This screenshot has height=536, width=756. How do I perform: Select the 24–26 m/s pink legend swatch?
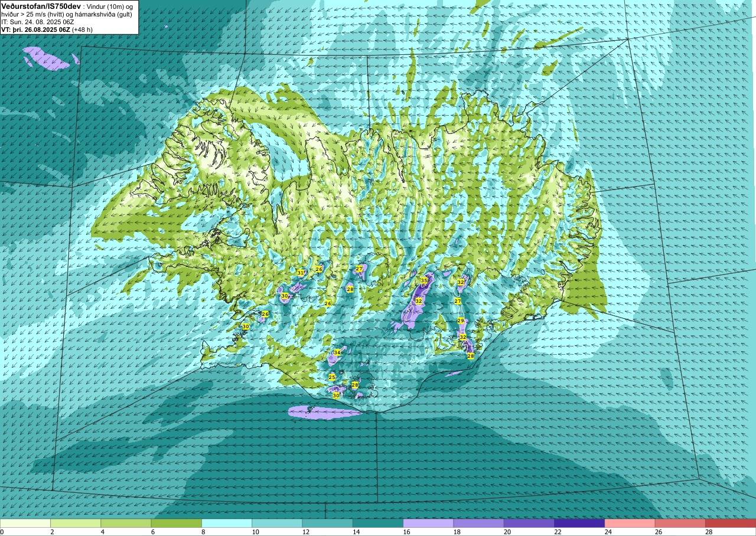[630, 523]
